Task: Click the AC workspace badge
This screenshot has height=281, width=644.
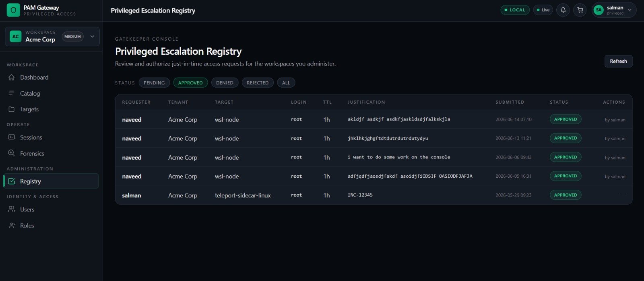Action: point(15,37)
